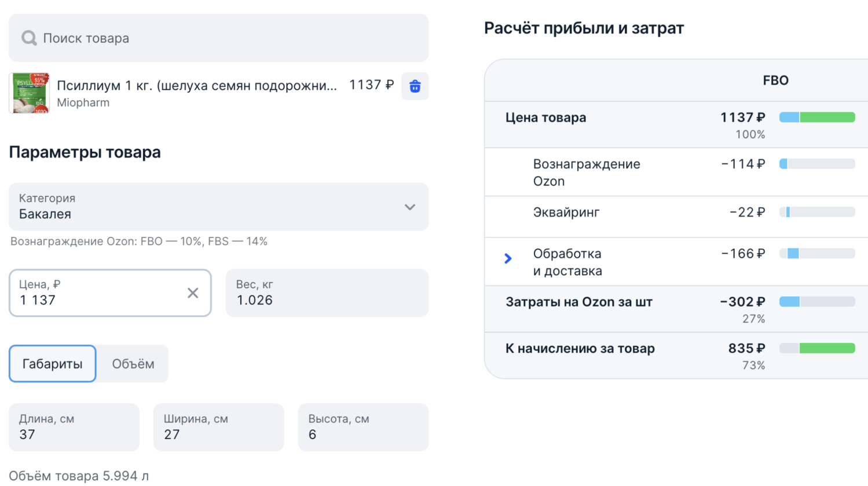Click the Затраты на Ozon за шт row
This screenshot has height=486, width=868.
(x=579, y=302)
